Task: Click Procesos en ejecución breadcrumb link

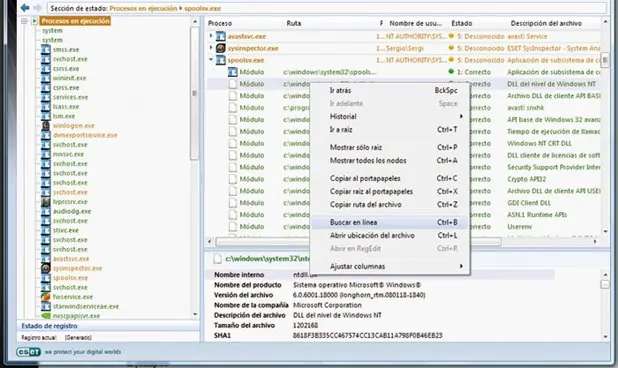Action: pos(143,8)
